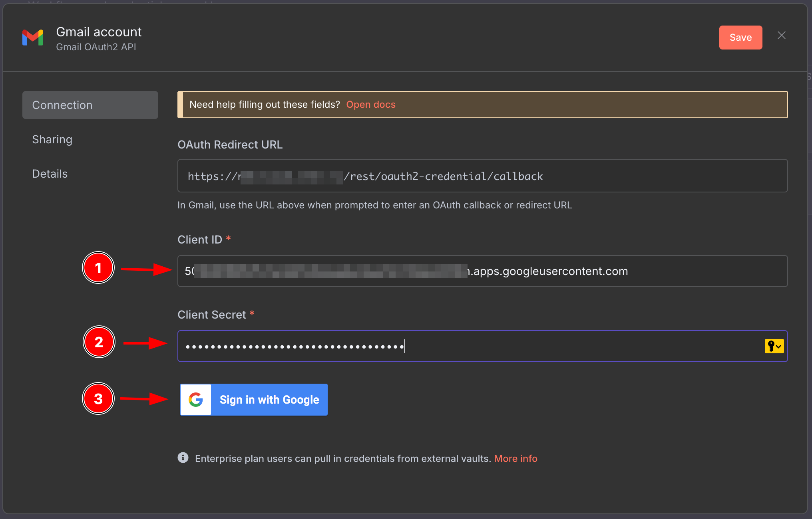Focus the Client ID input field
Image resolution: width=812 pixels, height=519 pixels.
[482, 271]
